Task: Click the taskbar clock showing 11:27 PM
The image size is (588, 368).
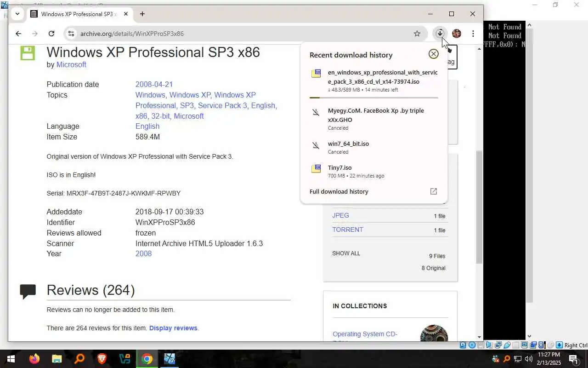Action: [548, 359]
